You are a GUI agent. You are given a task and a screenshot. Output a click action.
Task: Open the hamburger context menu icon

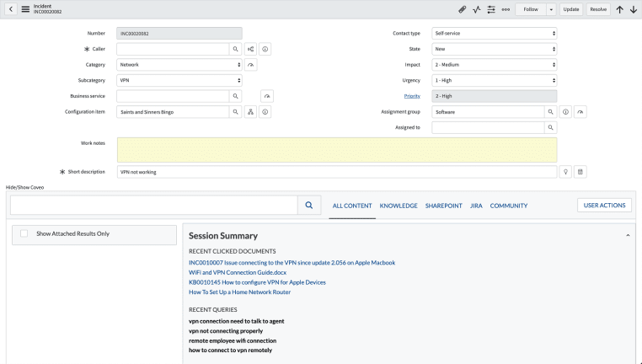tap(25, 9)
